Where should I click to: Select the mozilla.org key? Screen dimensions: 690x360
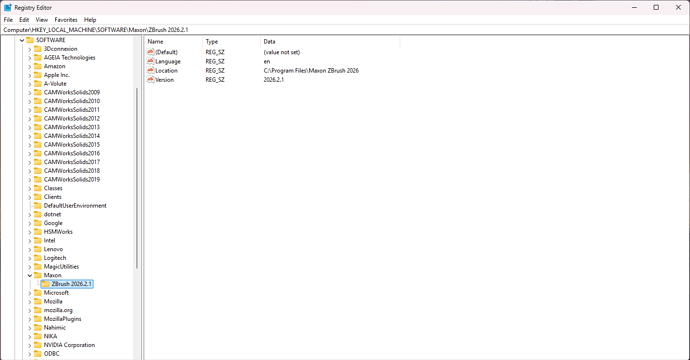[x=58, y=310]
